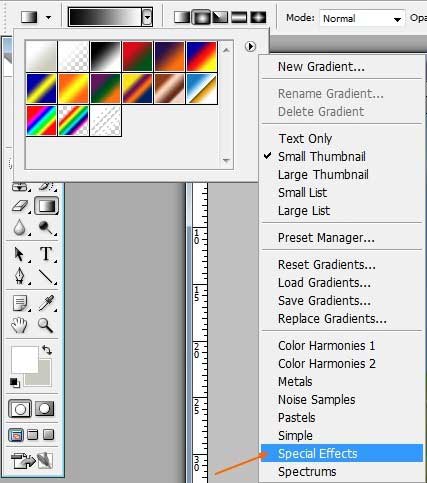Switch to Full Screen Mode
The height and width of the screenshot is (483, 427).
[48, 435]
